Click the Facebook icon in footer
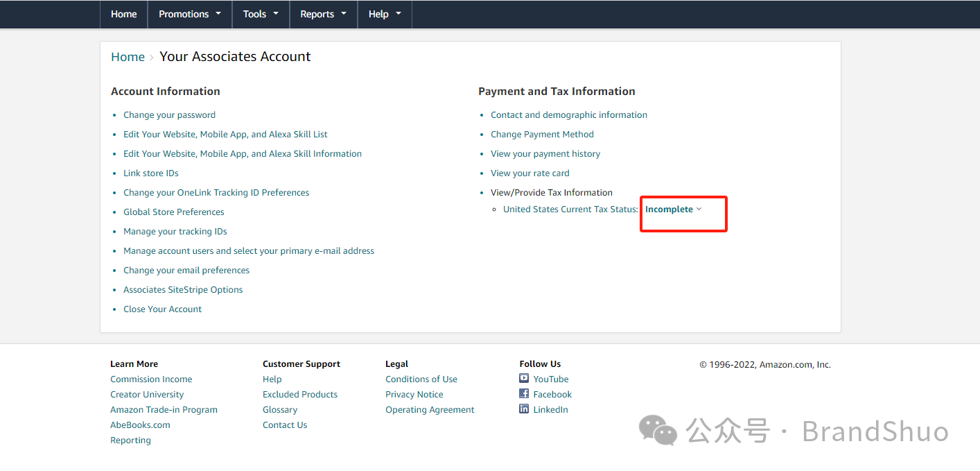The height and width of the screenshot is (471, 980). (524, 394)
